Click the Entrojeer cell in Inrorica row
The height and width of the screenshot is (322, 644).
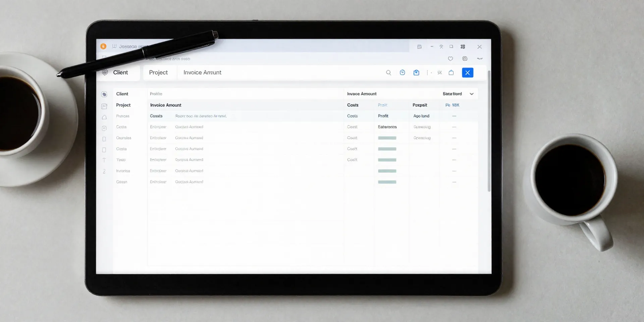[158, 171]
